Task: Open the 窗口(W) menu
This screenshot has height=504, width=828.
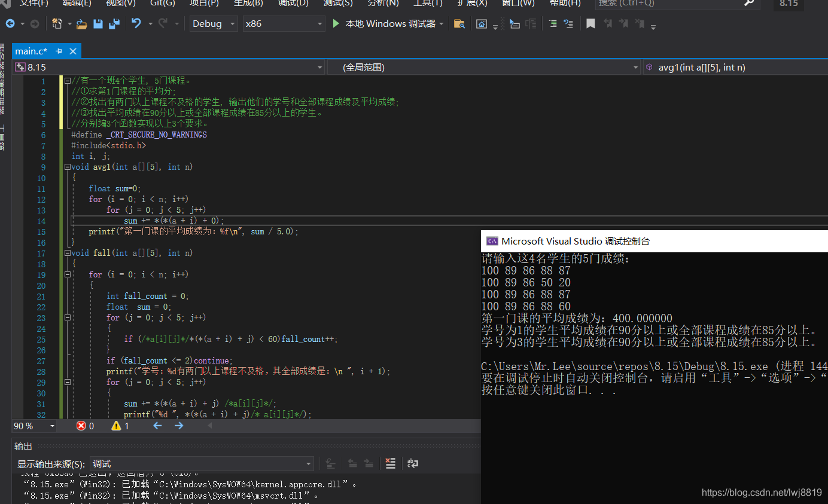Action: click(518, 3)
